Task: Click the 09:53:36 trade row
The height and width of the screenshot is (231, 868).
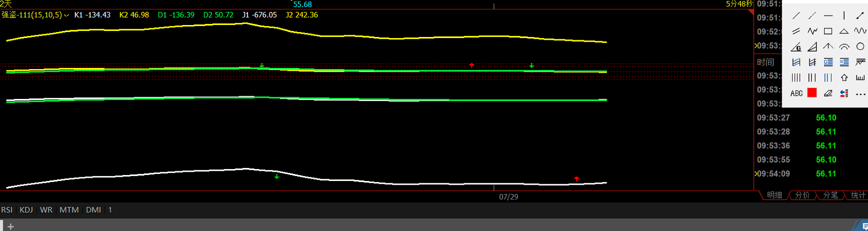Action: tap(811, 146)
